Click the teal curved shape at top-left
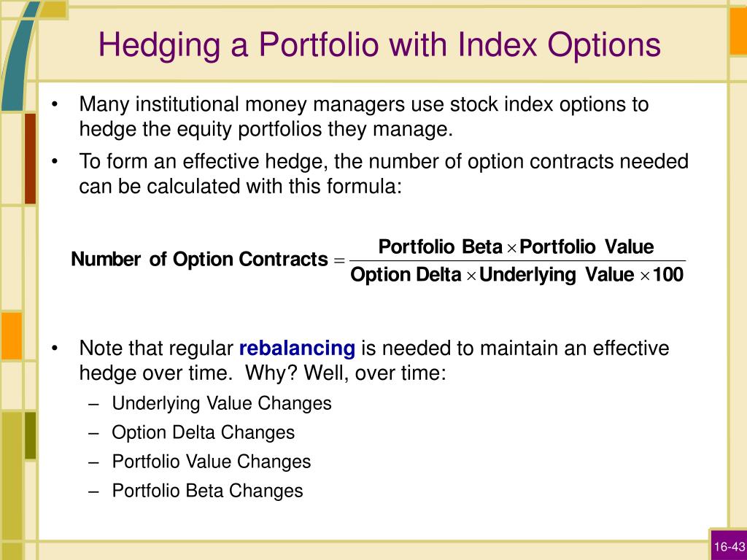This screenshot has height=560, width=747. (x=19, y=57)
